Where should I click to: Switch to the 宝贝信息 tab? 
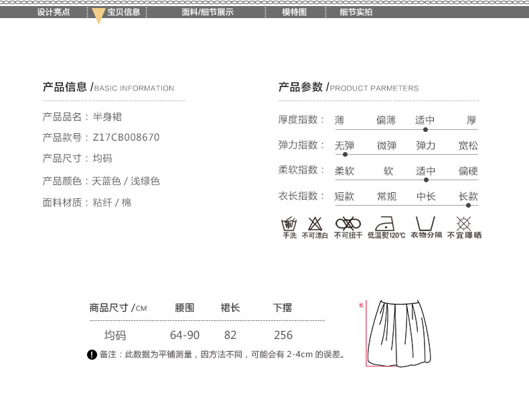click(124, 12)
